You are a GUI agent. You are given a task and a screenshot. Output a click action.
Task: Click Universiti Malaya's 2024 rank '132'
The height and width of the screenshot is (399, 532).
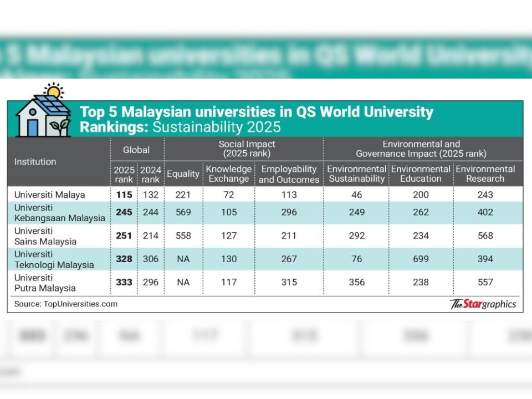(151, 195)
